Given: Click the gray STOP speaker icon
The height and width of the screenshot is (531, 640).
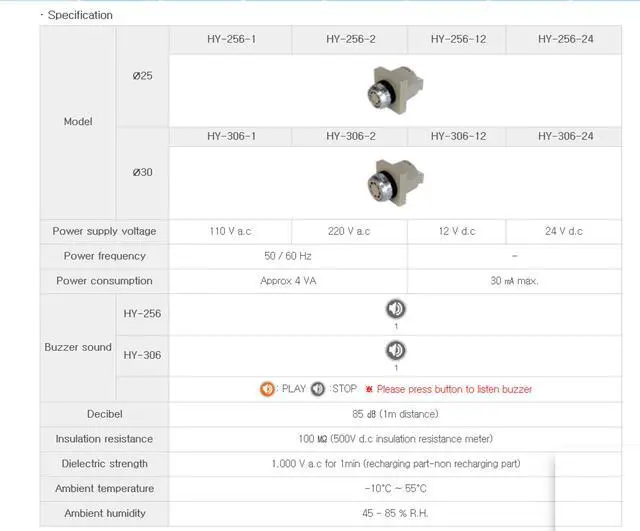Looking at the screenshot, I should click(x=317, y=389).
